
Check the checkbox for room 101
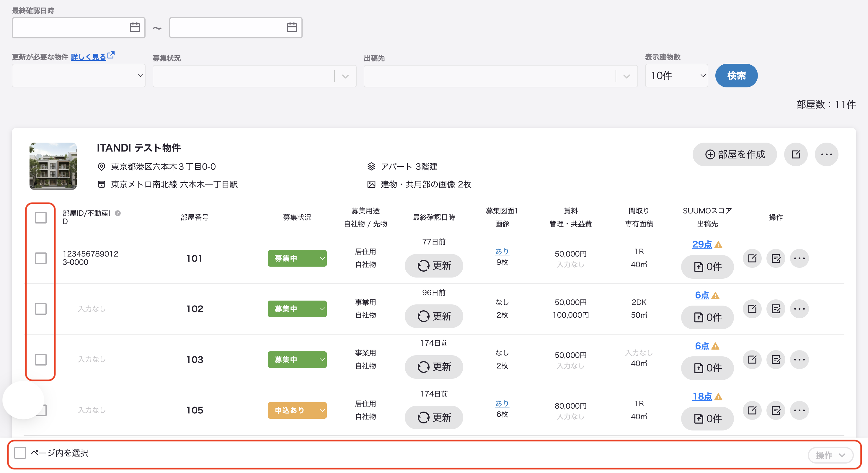40,258
